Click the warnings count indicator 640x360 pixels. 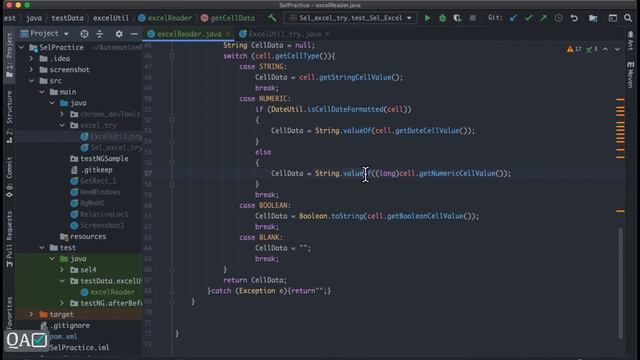(574, 49)
